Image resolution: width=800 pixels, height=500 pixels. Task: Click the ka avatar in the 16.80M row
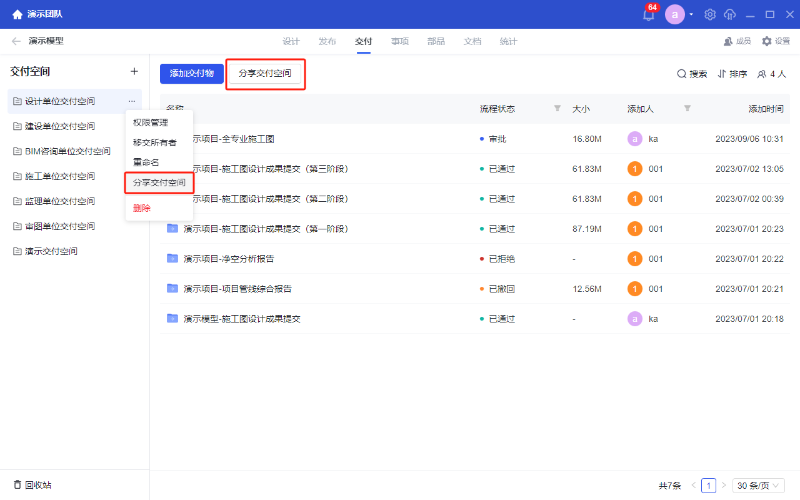635,139
